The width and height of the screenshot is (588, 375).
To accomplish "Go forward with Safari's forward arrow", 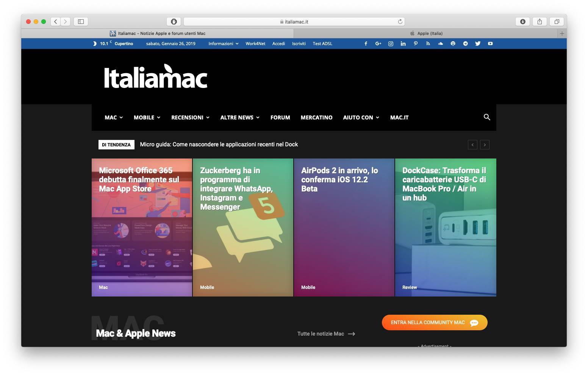I will click(x=65, y=22).
